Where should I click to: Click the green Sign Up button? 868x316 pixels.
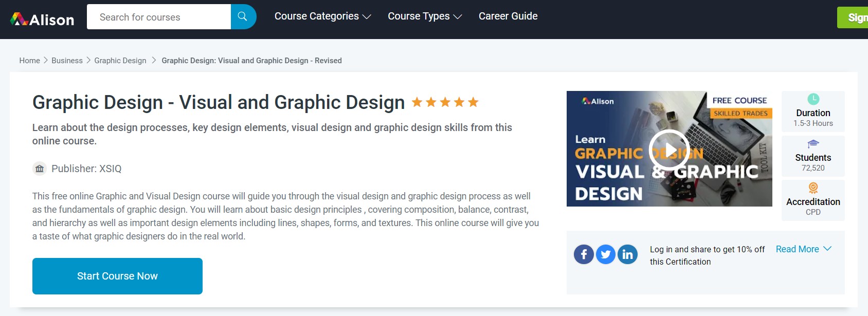pyautogui.click(x=853, y=17)
